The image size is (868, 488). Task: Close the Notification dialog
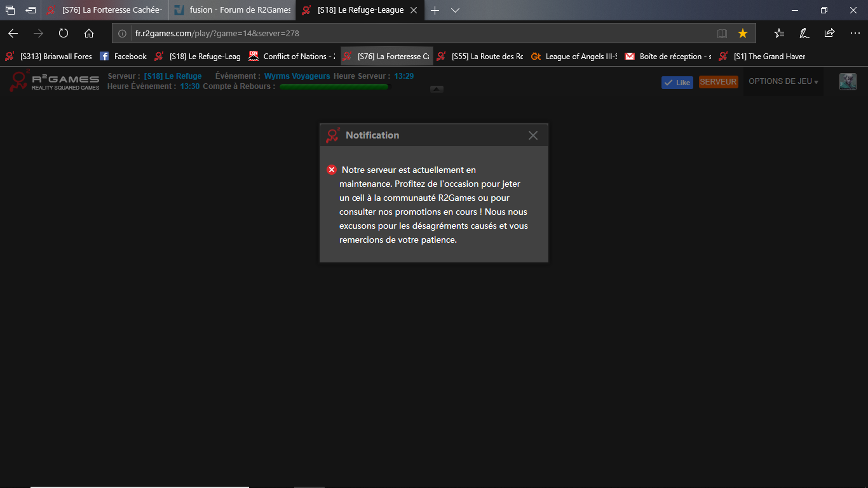point(533,135)
